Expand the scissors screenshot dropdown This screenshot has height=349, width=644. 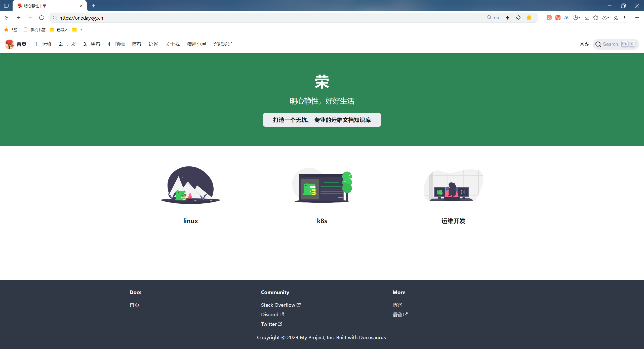pyautogui.click(x=608, y=18)
